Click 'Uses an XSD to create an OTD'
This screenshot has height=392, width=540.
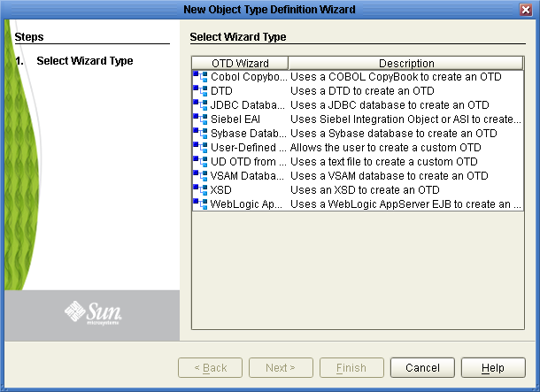(x=365, y=189)
